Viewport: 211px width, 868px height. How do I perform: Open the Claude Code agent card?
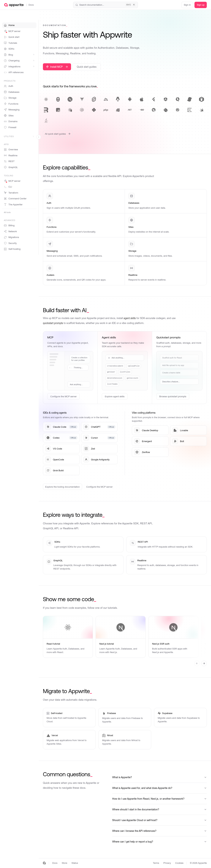pyautogui.click(x=61, y=427)
